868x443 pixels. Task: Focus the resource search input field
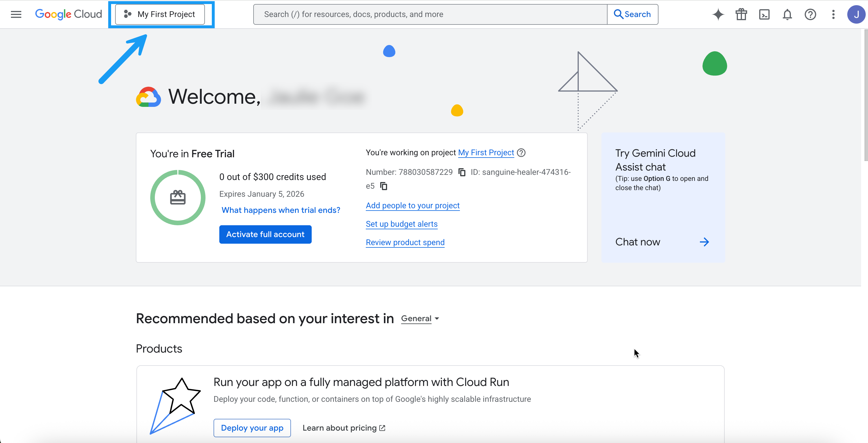pos(430,14)
